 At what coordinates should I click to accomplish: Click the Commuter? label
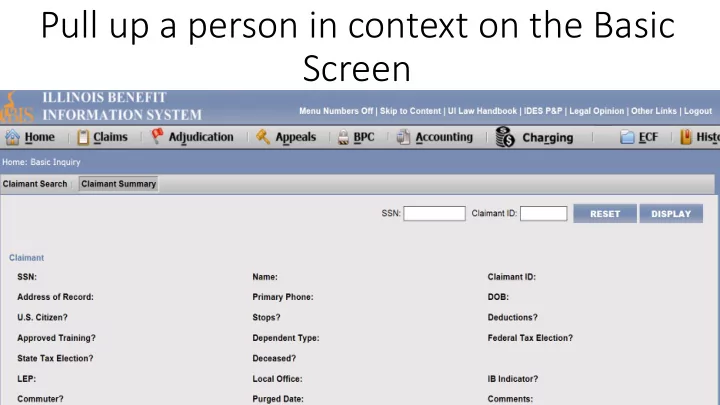click(x=40, y=399)
